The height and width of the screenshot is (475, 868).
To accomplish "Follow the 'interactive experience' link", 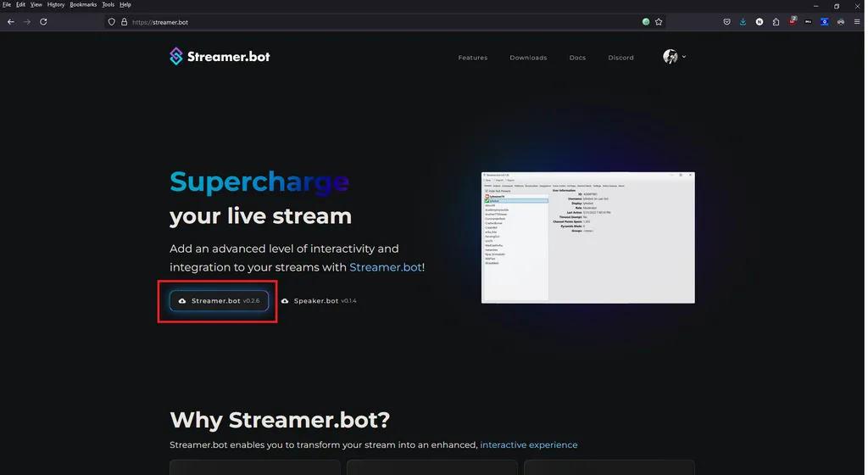I will click(529, 444).
